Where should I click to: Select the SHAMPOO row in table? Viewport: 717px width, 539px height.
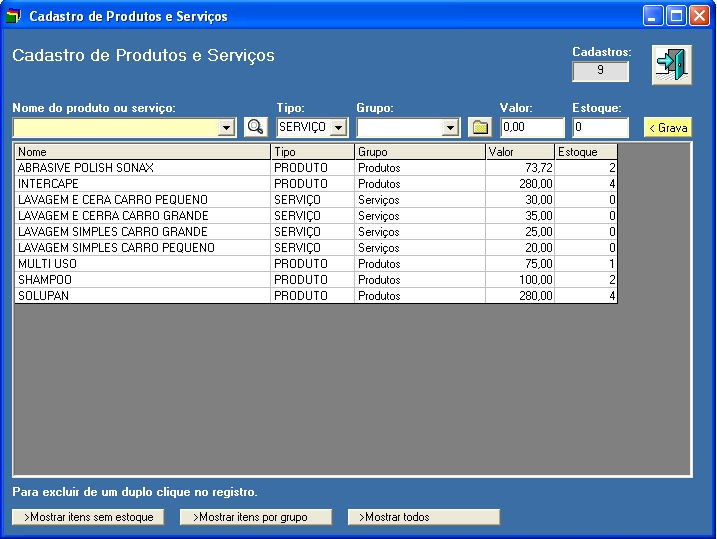[x=142, y=280]
